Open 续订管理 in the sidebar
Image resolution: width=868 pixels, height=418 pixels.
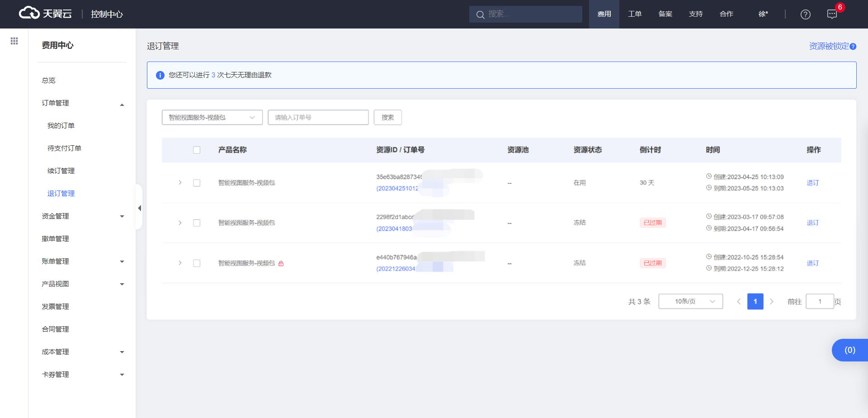coord(61,171)
